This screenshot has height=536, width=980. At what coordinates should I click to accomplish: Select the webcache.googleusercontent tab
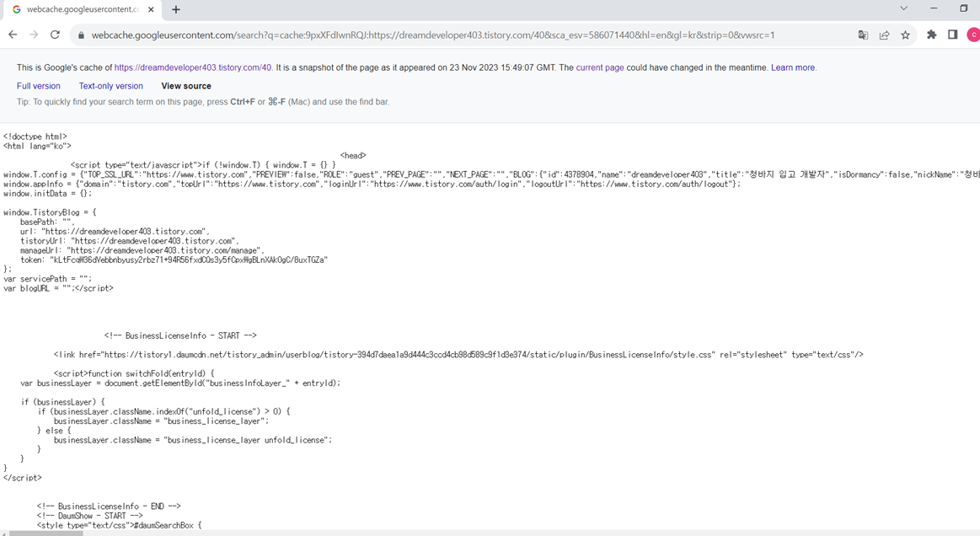click(81, 9)
